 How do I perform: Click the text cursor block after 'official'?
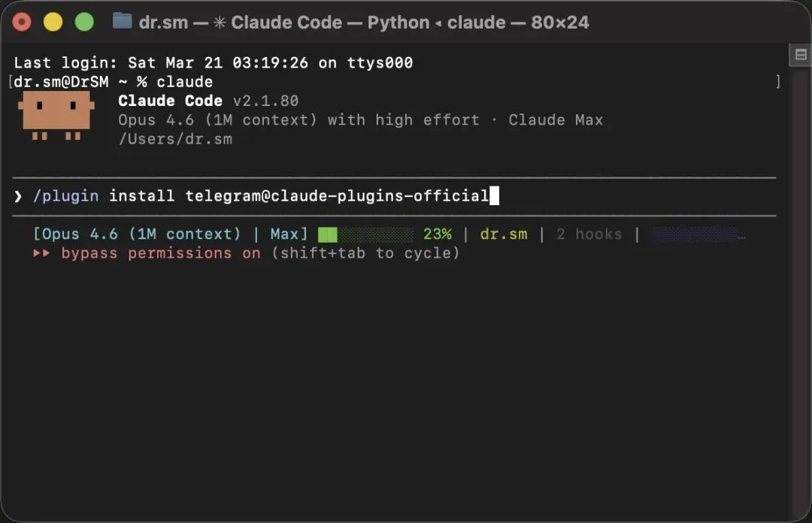[494, 195]
